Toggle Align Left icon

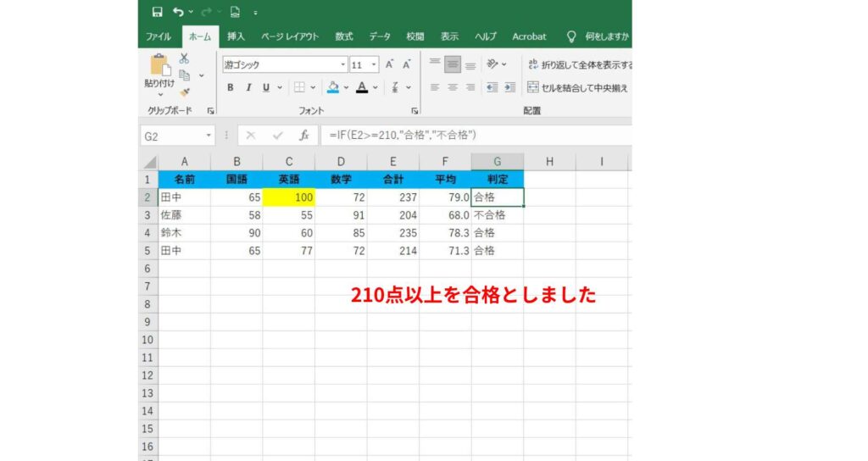click(x=435, y=87)
